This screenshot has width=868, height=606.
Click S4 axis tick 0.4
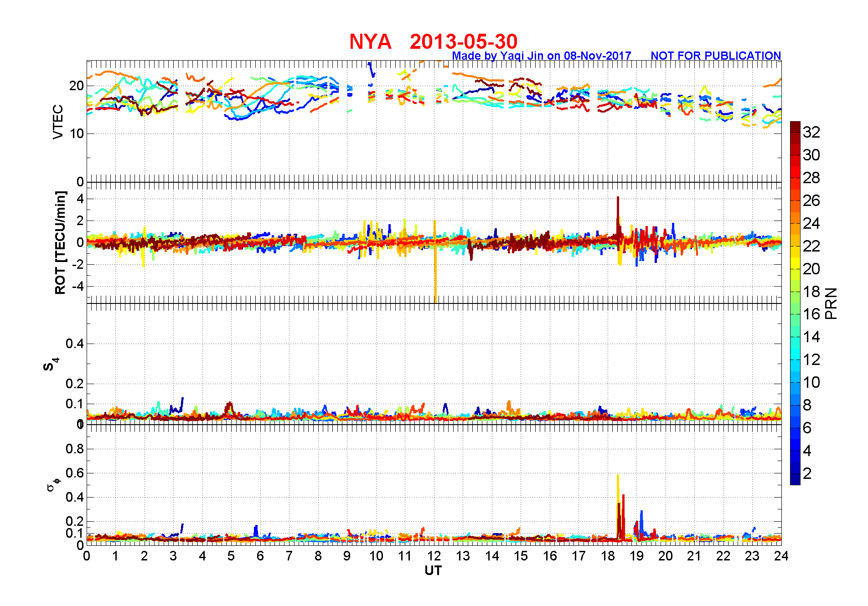75,344
